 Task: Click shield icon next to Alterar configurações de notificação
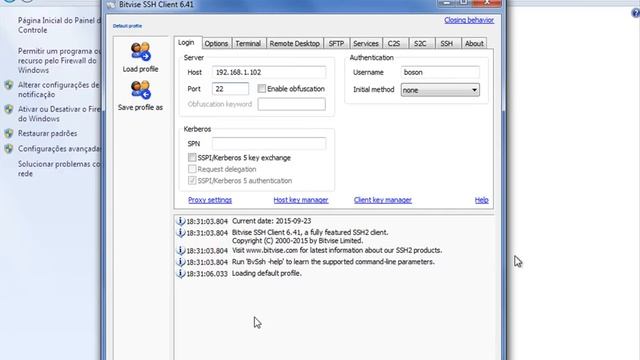9,85
